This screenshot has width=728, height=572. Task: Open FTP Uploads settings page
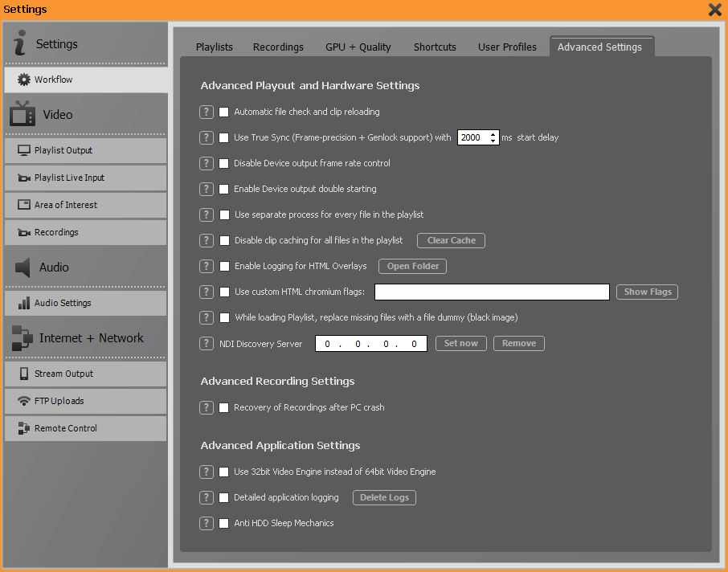(x=85, y=401)
